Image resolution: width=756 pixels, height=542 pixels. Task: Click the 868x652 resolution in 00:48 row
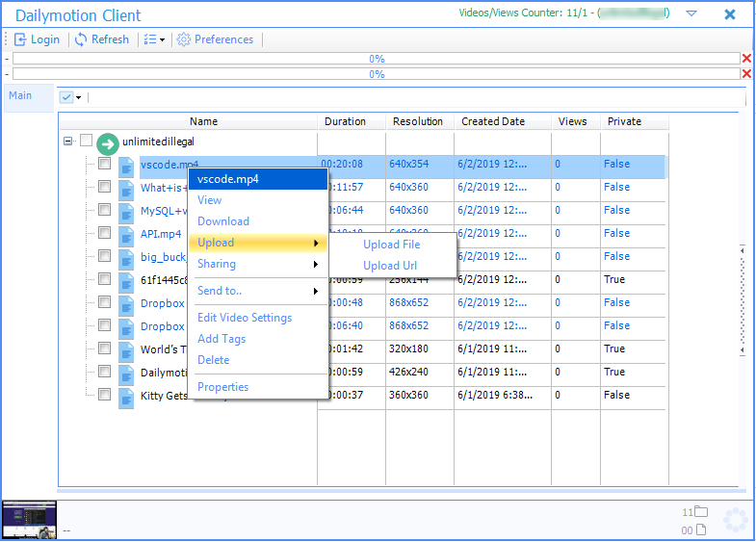coord(409,302)
